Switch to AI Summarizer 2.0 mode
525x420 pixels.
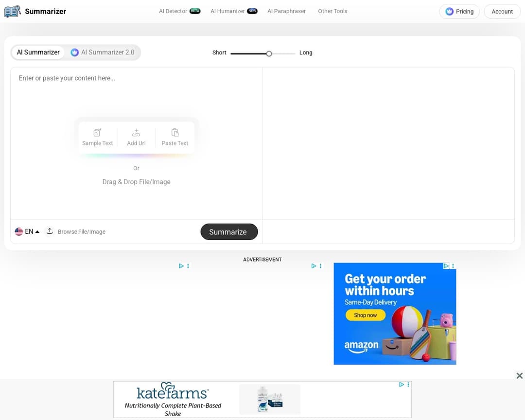[103, 52]
